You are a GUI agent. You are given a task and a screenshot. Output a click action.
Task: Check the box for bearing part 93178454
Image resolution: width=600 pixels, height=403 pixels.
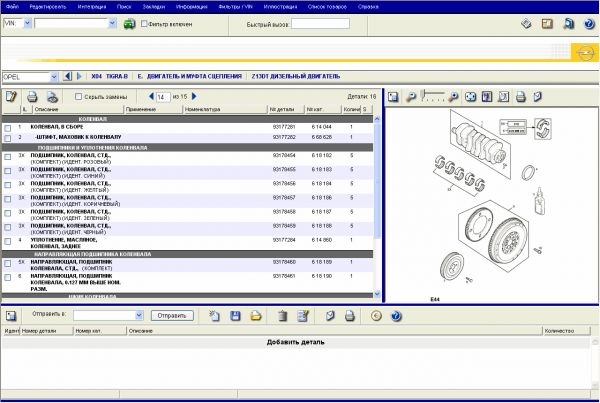pyautogui.click(x=8, y=157)
